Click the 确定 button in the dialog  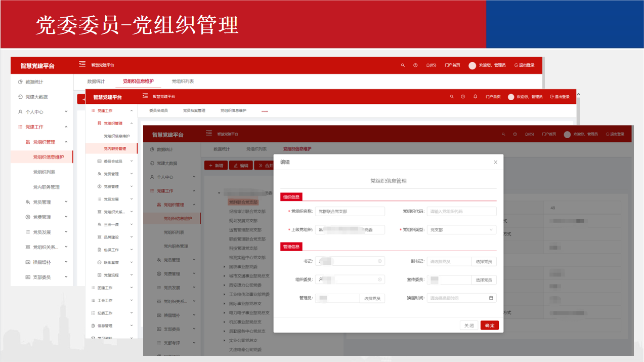tap(489, 326)
